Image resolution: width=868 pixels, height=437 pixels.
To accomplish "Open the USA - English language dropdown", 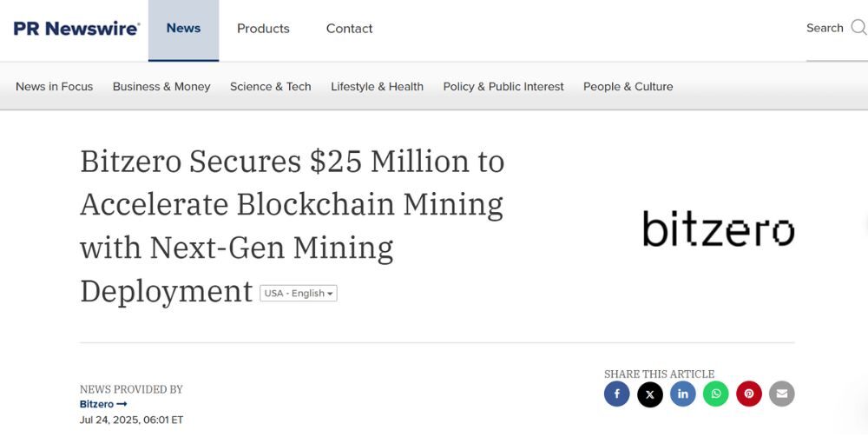I will point(299,294).
